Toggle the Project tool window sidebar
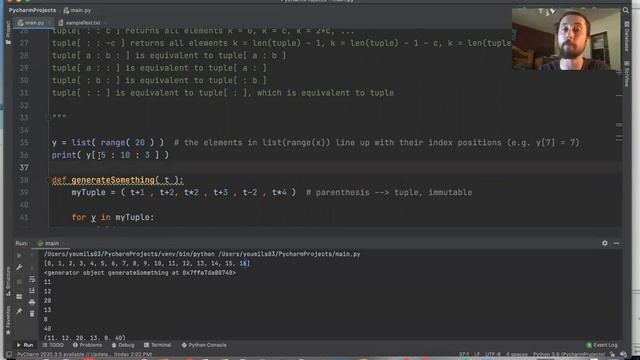Image resolution: width=640 pixels, height=360 pixels. 8,33
